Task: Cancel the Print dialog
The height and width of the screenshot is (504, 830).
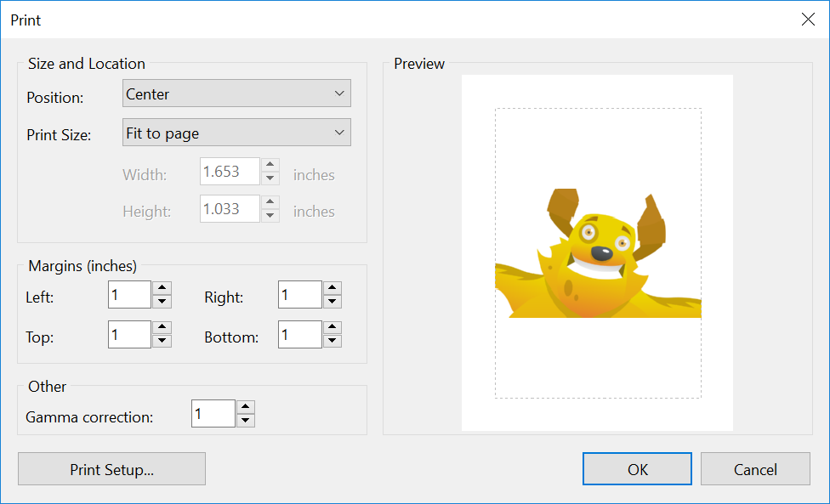Action: [x=755, y=469]
